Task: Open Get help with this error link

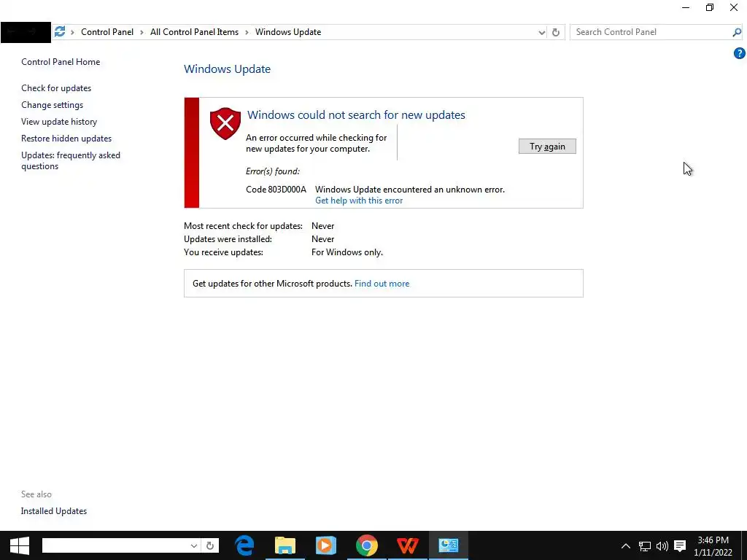Action: click(x=359, y=201)
